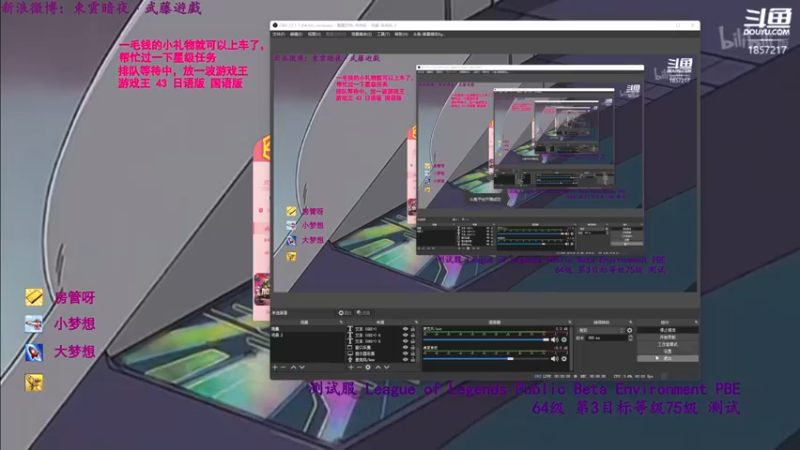The height and width of the screenshot is (450, 800).
Task: Move scene down in scenes panel
Action: click(302, 367)
